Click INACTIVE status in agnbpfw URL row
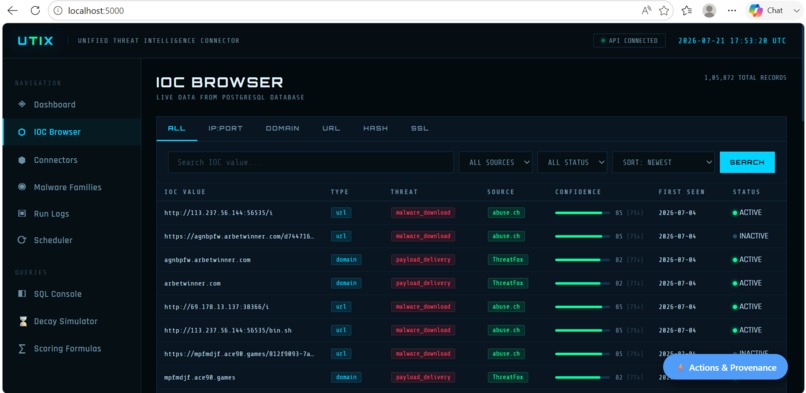806x393 pixels. point(750,236)
